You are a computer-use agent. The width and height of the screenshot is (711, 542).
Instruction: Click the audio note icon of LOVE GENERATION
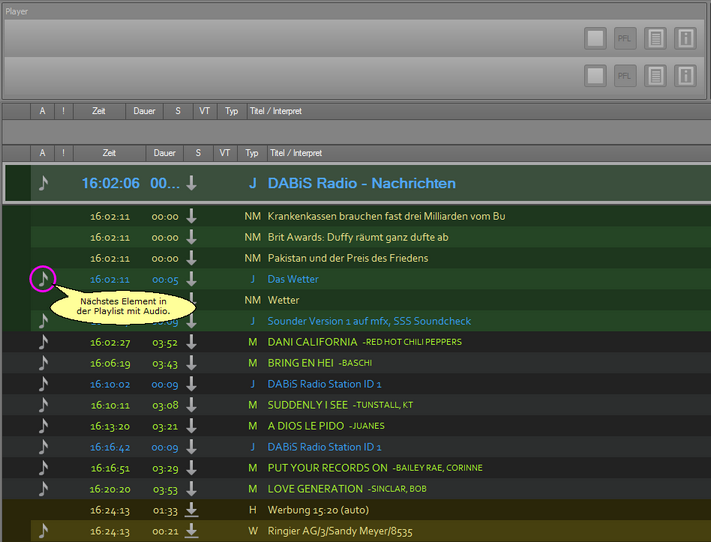click(x=43, y=488)
